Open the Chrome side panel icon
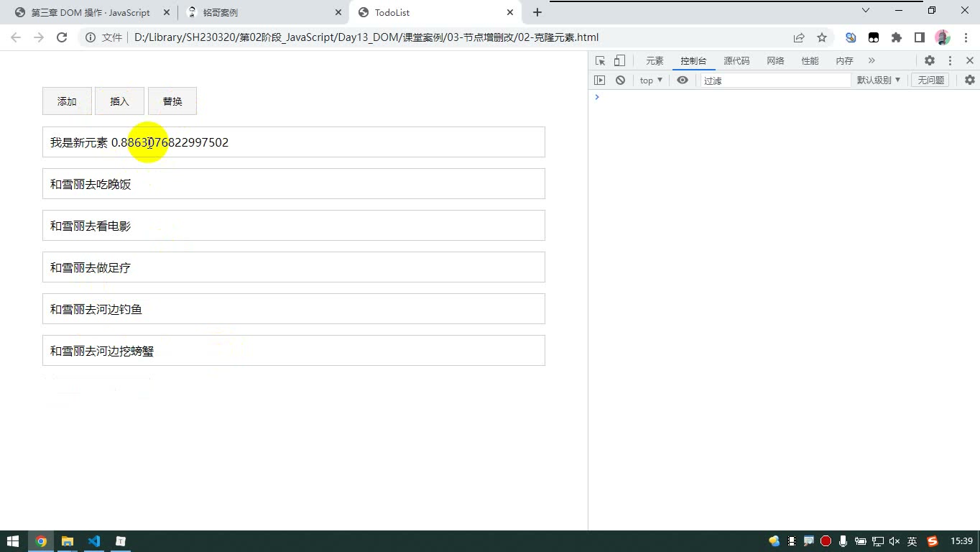 pyautogui.click(x=920, y=37)
